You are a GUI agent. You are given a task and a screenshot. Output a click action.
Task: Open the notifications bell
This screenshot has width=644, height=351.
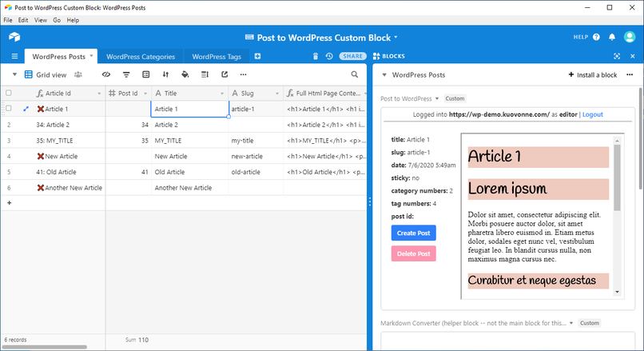pyautogui.click(x=612, y=37)
